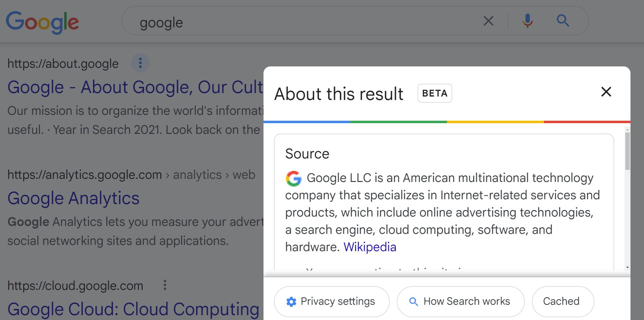Open Google Cloud: Cloud Computing result
Screen dimensions: 644x320
click(133, 309)
